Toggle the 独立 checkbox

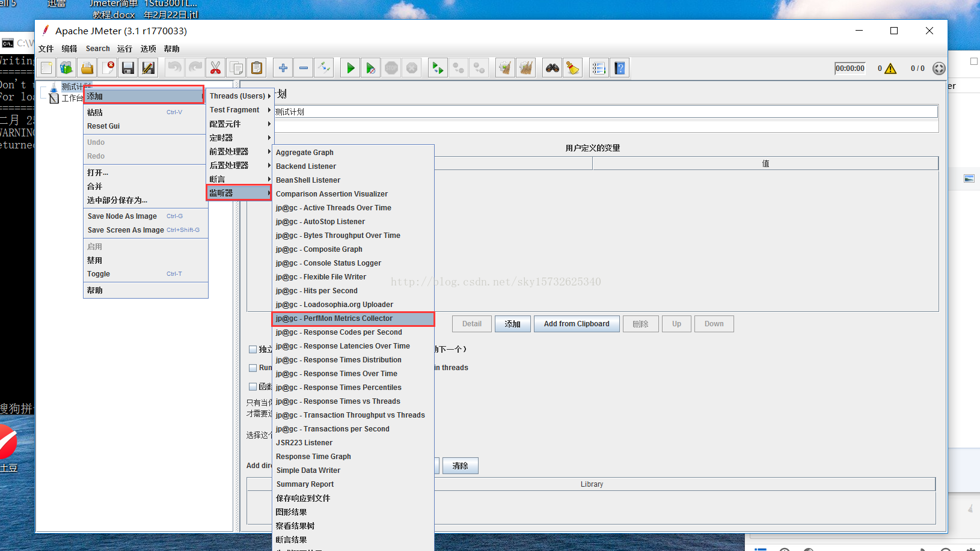253,349
